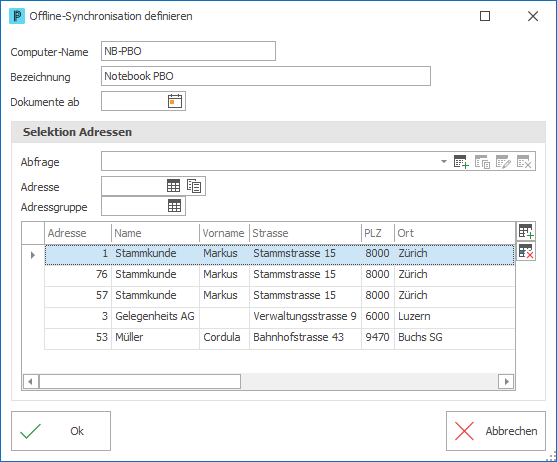Select the row with address number 1
The image size is (557, 462).
(280, 254)
